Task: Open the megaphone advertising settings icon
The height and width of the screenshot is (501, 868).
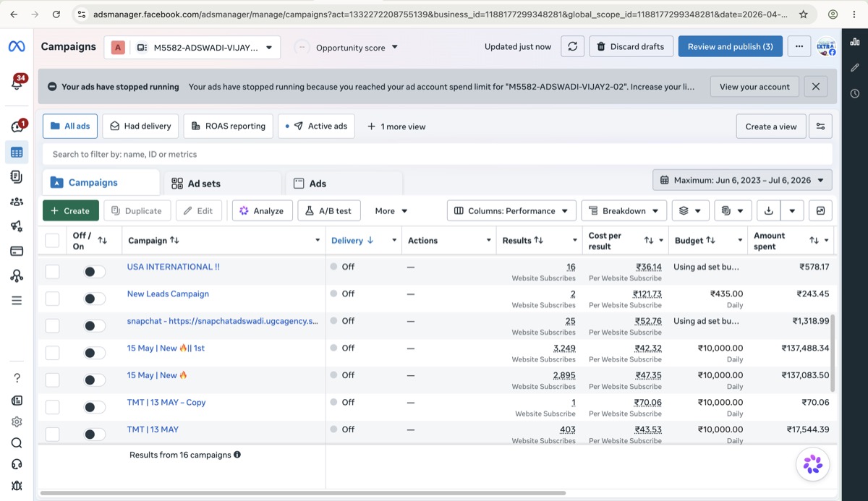Action: click(17, 226)
